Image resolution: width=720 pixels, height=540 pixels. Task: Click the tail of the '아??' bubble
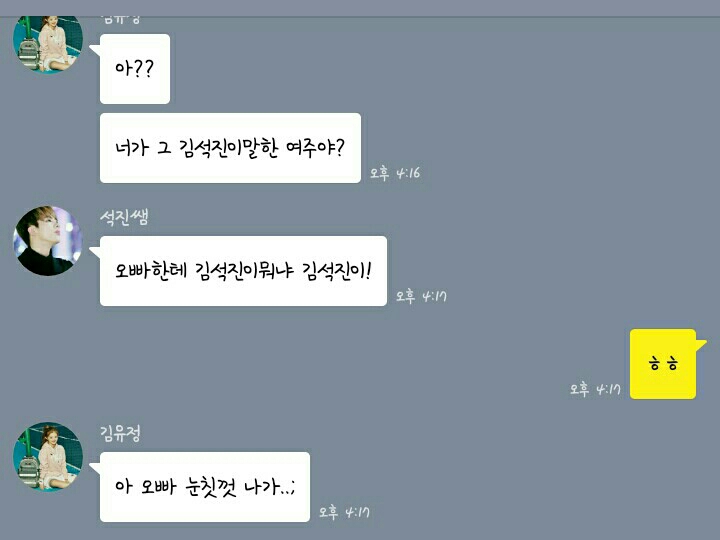pos(95,50)
